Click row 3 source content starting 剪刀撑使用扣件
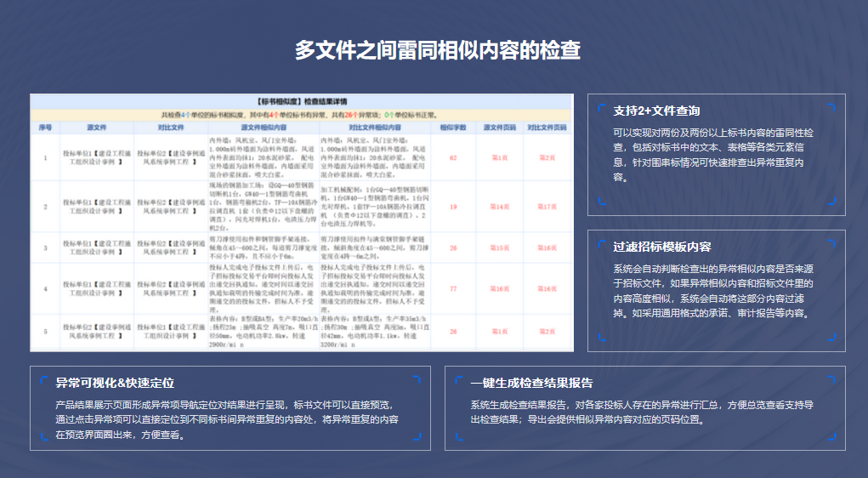 [x=263, y=248]
